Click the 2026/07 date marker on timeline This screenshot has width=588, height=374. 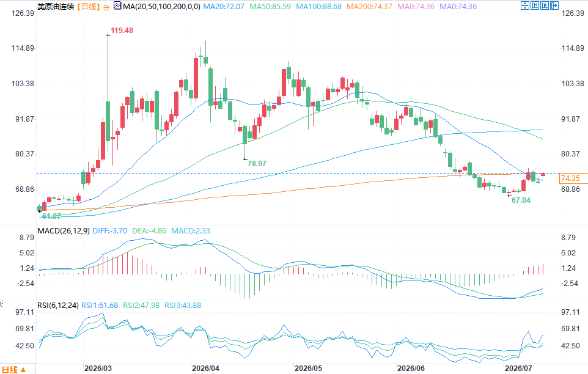(x=518, y=368)
